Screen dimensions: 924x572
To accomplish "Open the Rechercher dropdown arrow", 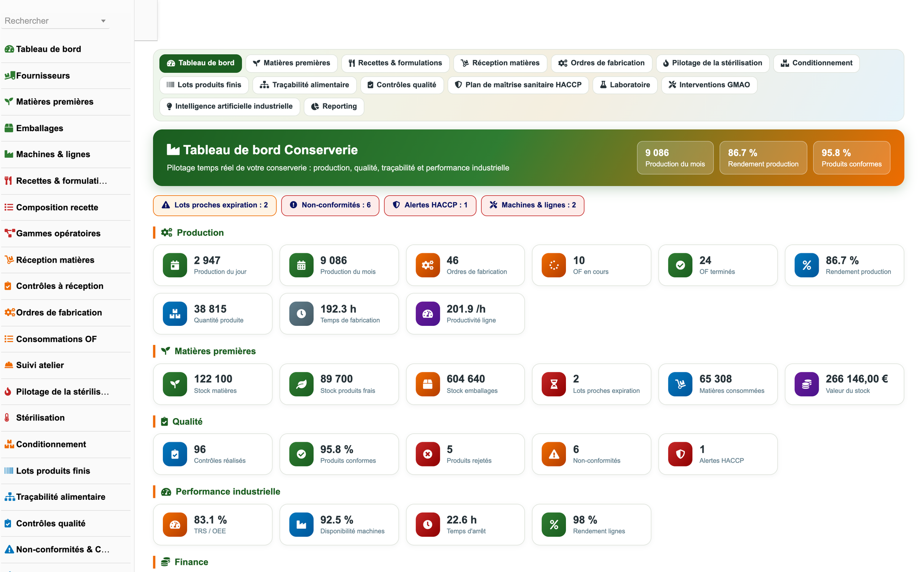I will pyautogui.click(x=103, y=21).
